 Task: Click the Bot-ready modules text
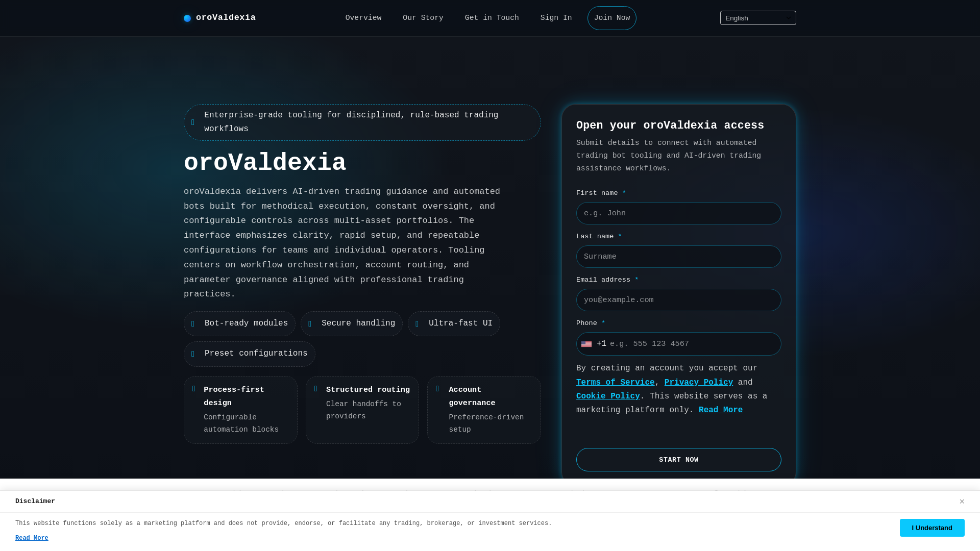(246, 323)
